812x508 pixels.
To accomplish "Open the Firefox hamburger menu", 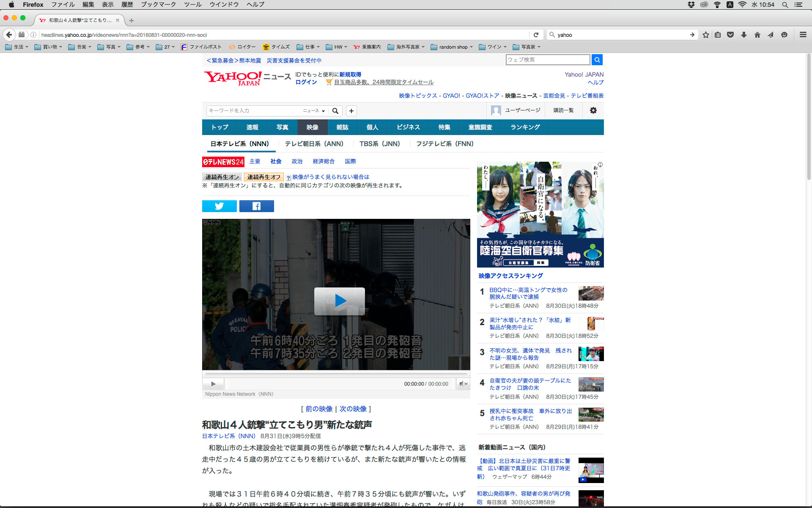I will coord(803,35).
